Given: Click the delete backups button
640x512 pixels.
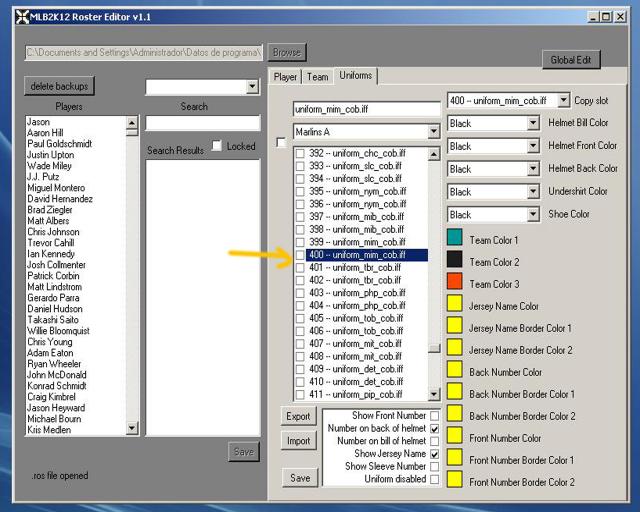Looking at the screenshot, I should click(59, 86).
